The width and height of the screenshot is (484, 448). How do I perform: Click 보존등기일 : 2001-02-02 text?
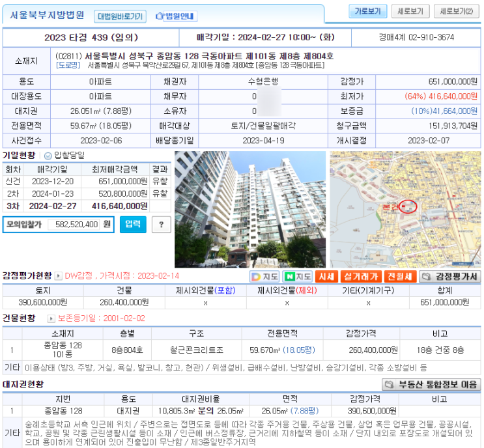click(x=101, y=318)
